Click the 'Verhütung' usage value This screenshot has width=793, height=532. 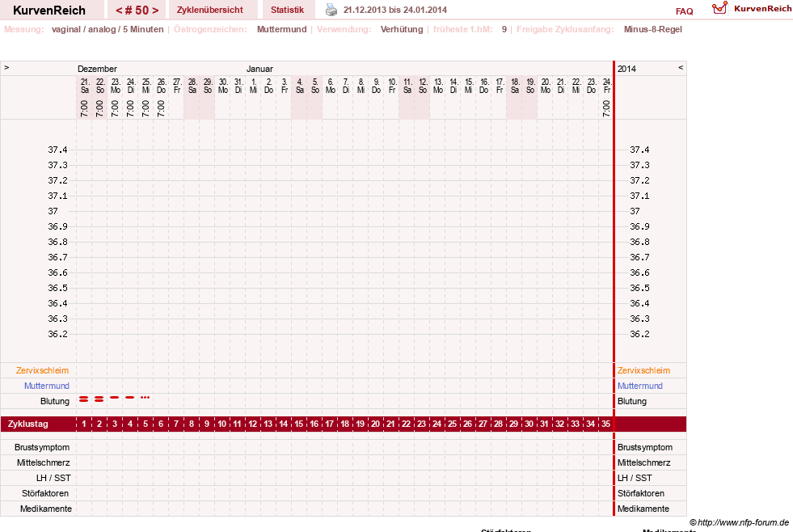coord(402,29)
